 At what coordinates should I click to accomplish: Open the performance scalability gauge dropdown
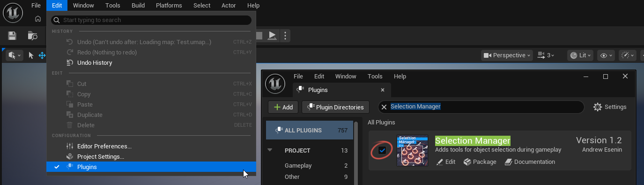pyautogui.click(x=628, y=55)
